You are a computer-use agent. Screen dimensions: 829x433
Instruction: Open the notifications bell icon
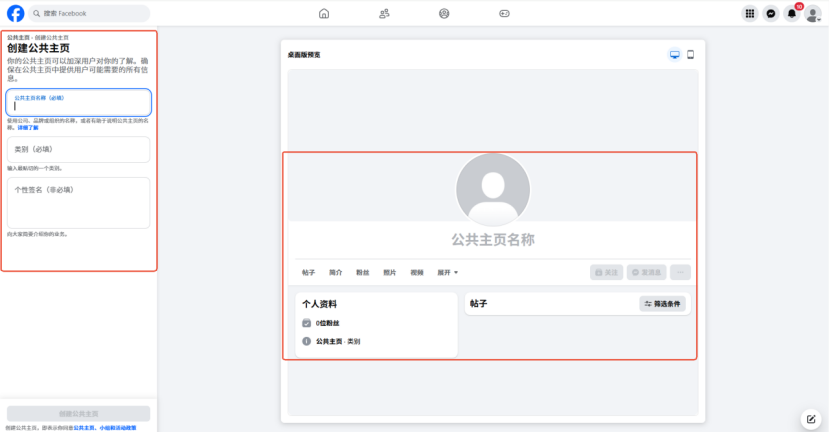(x=792, y=13)
